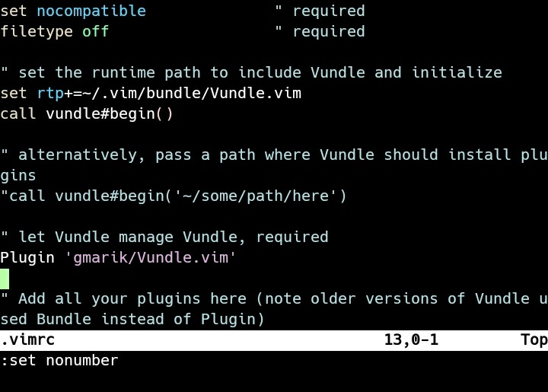Click 'required' comment on the filetype line
Screen dimensions: 548x392
coord(329,31)
